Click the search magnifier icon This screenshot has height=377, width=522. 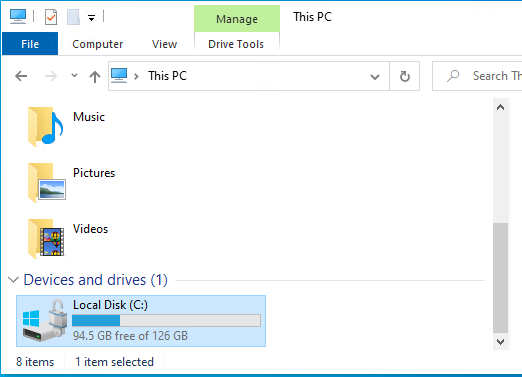[x=453, y=76]
